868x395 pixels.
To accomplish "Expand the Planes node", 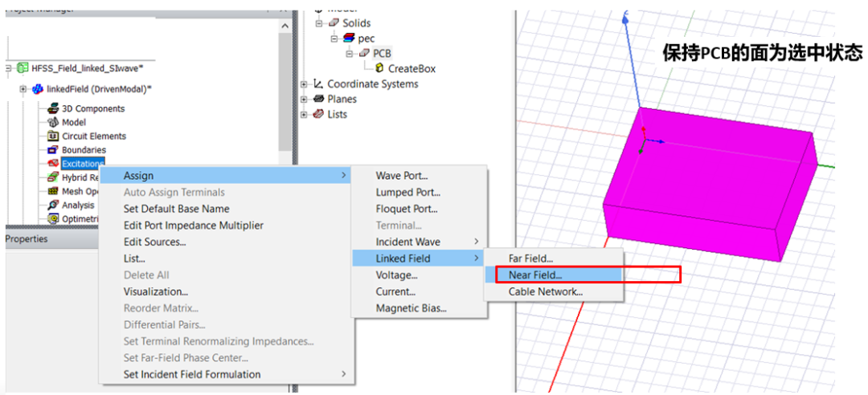I will [x=304, y=99].
